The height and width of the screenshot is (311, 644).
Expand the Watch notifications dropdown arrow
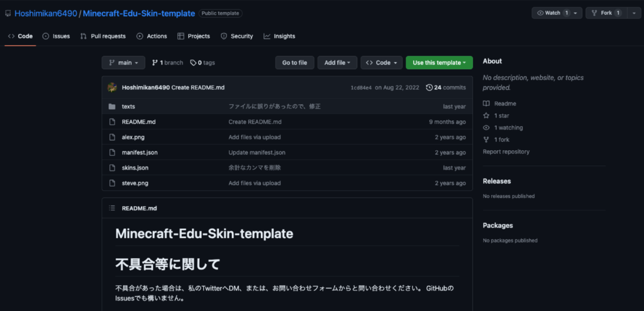point(575,13)
